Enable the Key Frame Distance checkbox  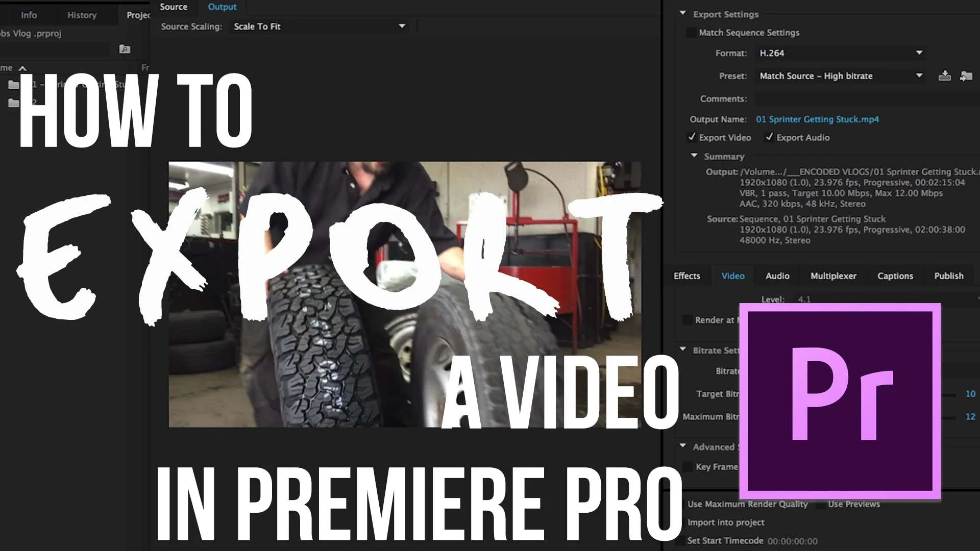pos(688,467)
